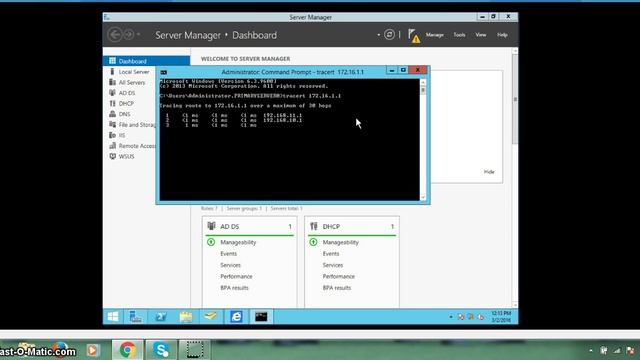Open Manageability in AD DS tile

(x=238, y=242)
